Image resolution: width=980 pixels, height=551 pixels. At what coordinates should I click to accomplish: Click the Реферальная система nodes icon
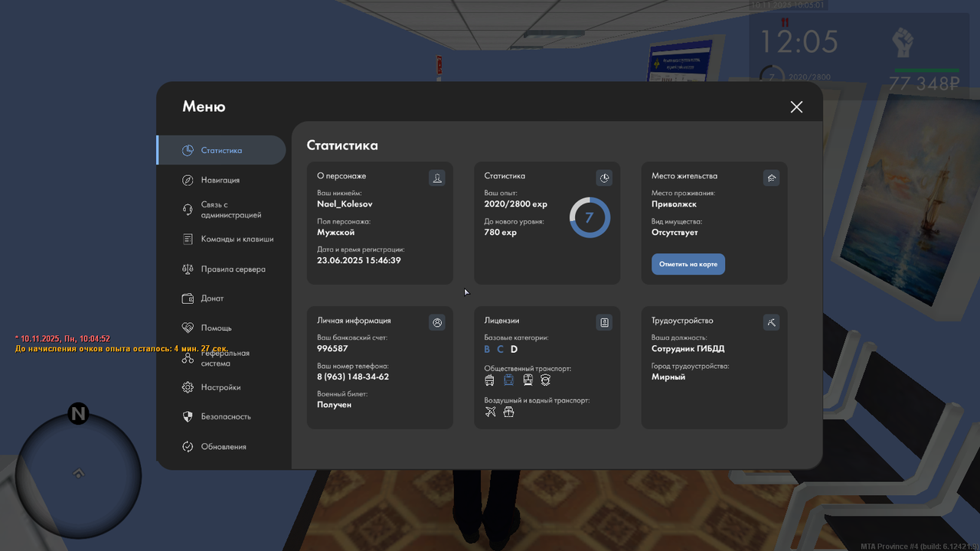coord(188,358)
